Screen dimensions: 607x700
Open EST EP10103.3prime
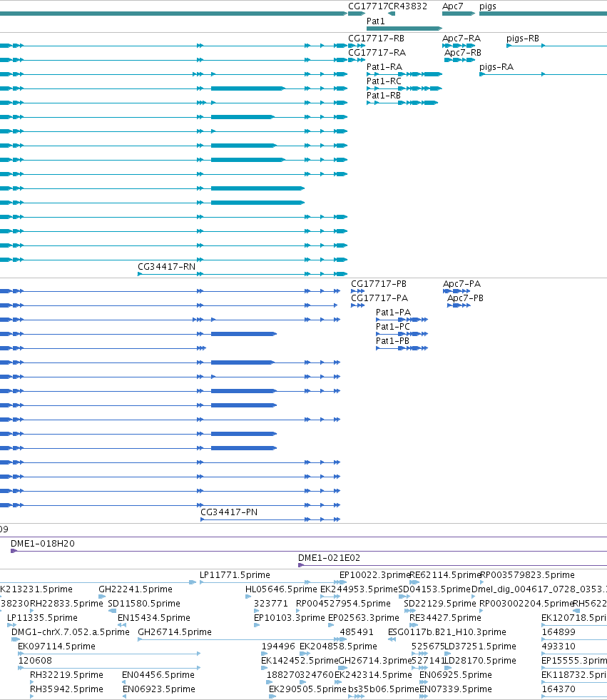[289, 618]
